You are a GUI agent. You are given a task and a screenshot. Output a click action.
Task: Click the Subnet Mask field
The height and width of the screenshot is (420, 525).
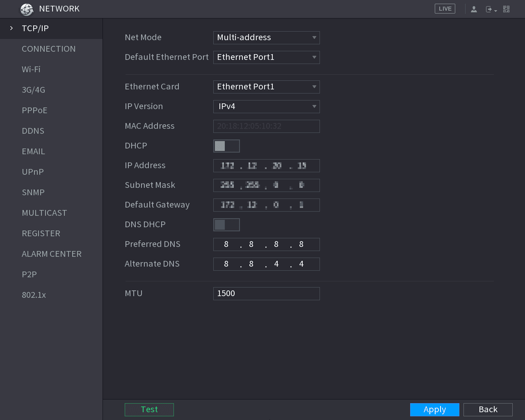267,185
